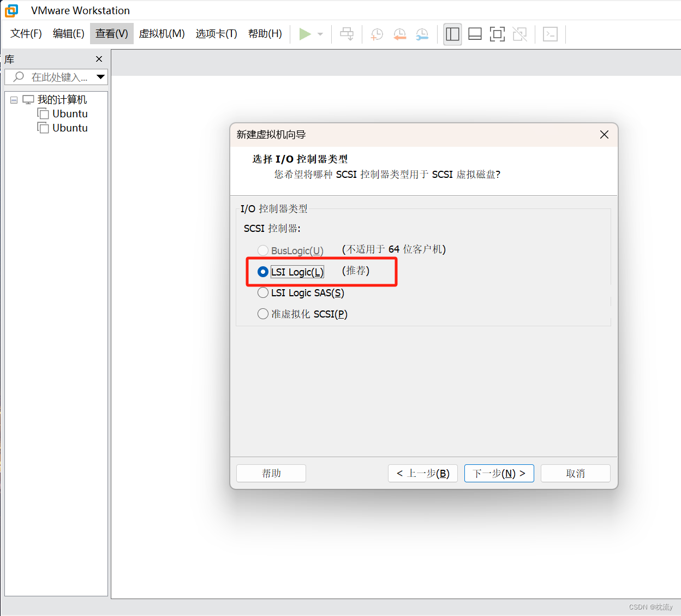
Task: Open the 文件(F) menu
Action: pos(26,34)
